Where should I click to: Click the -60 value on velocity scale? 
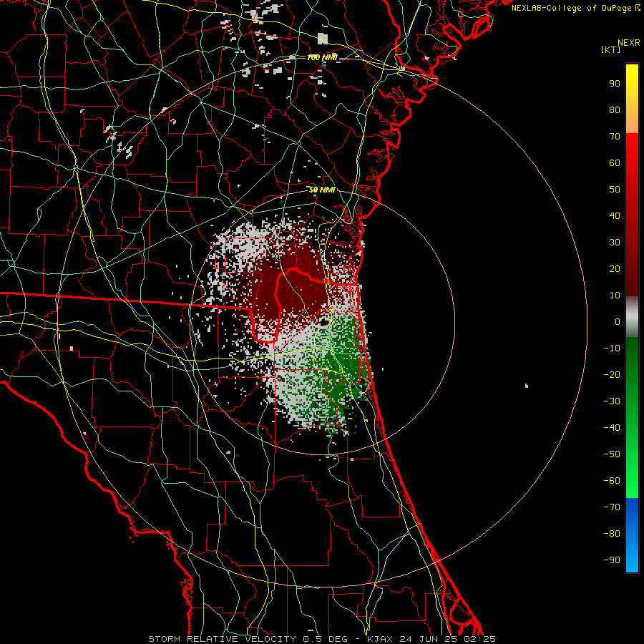(x=612, y=481)
